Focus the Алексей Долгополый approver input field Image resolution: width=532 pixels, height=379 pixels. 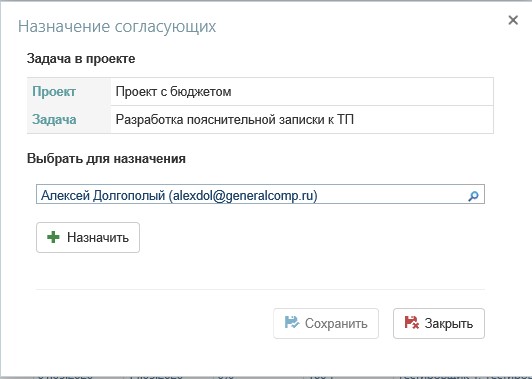coord(260,194)
